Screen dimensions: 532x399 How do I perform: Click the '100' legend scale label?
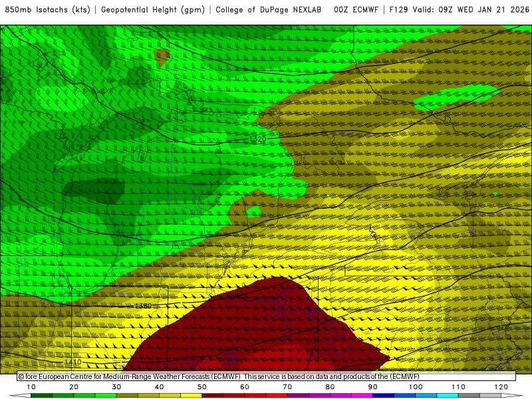point(416,387)
